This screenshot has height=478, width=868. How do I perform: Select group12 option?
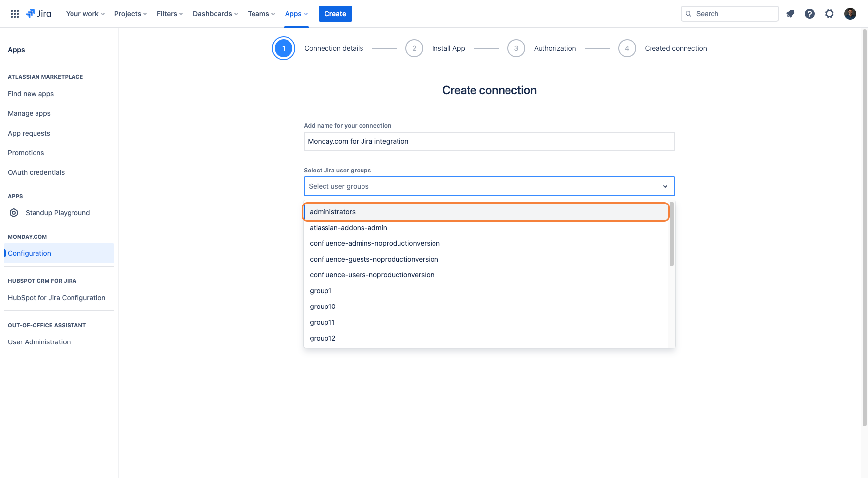(x=486, y=338)
